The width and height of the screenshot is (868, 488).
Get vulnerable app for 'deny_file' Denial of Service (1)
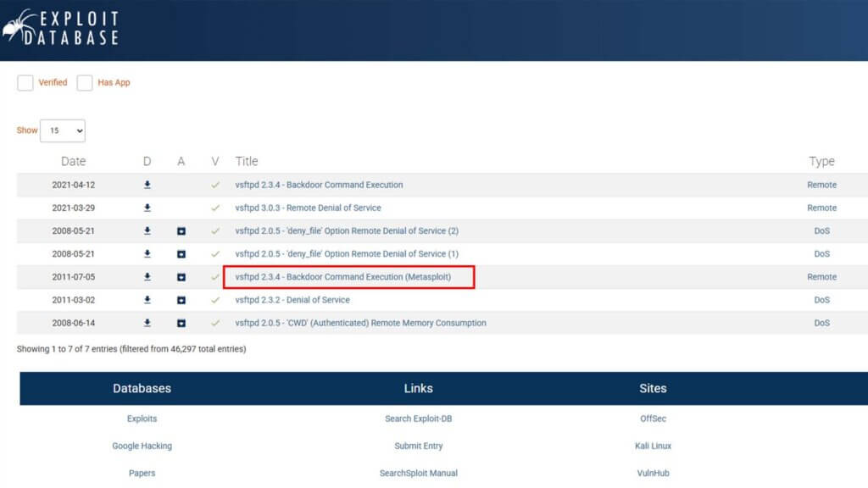(x=181, y=254)
